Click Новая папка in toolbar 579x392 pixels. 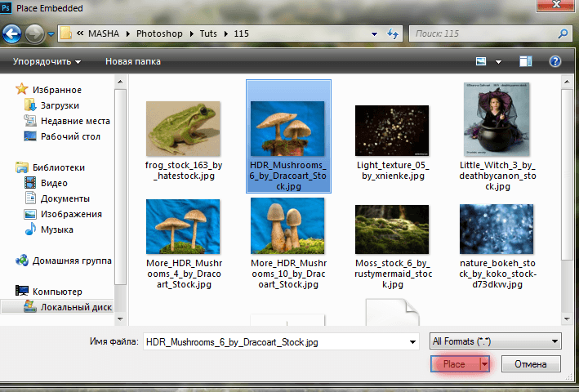click(x=132, y=61)
